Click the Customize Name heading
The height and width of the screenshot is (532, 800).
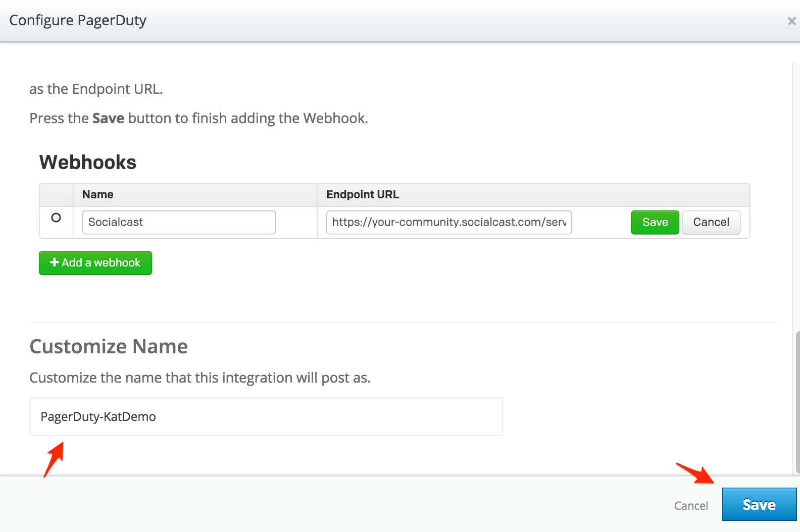point(109,346)
